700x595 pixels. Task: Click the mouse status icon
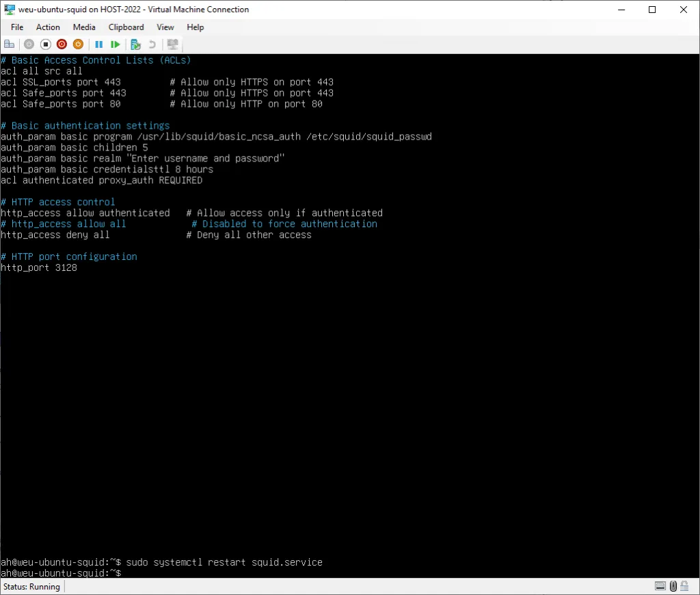pyautogui.click(x=673, y=586)
